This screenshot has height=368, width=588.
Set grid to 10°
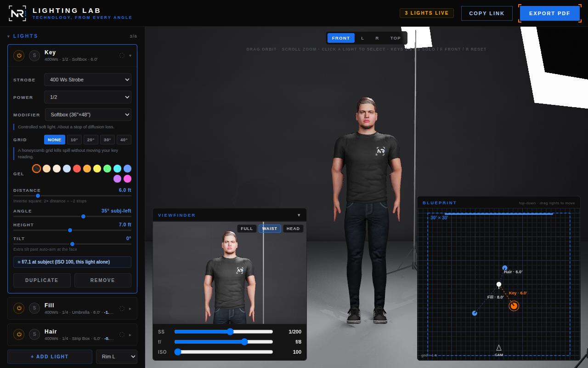(74, 140)
